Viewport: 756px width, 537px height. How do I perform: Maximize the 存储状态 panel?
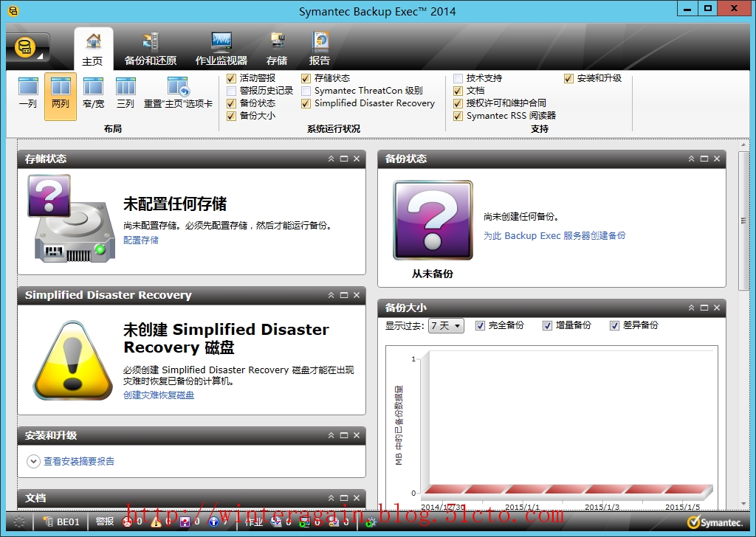344,159
